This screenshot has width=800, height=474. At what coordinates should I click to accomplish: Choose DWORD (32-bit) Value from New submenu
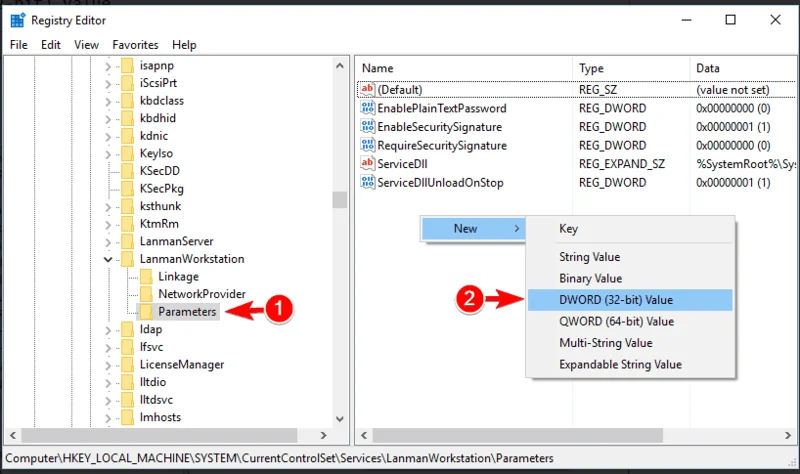pyautogui.click(x=630, y=300)
